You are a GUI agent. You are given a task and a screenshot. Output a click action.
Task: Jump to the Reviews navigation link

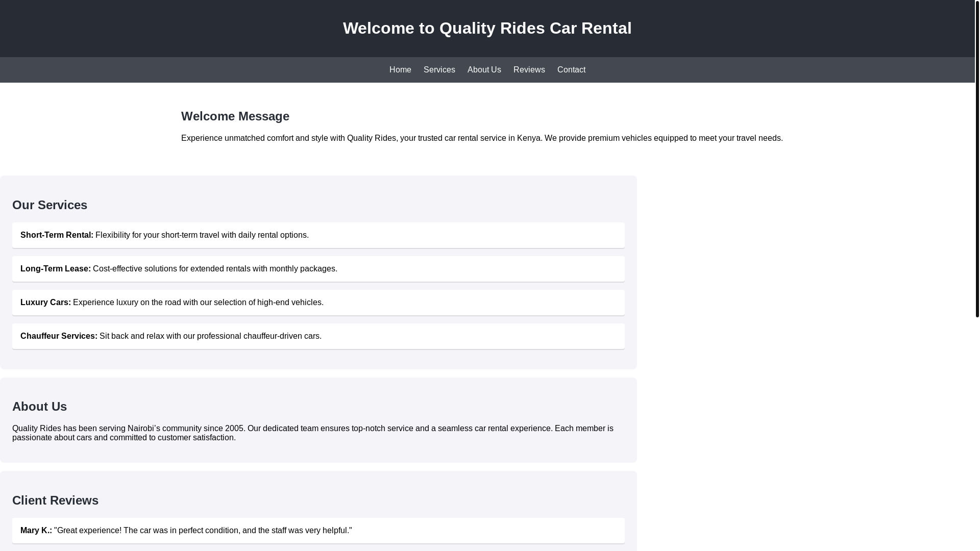pos(529,70)
